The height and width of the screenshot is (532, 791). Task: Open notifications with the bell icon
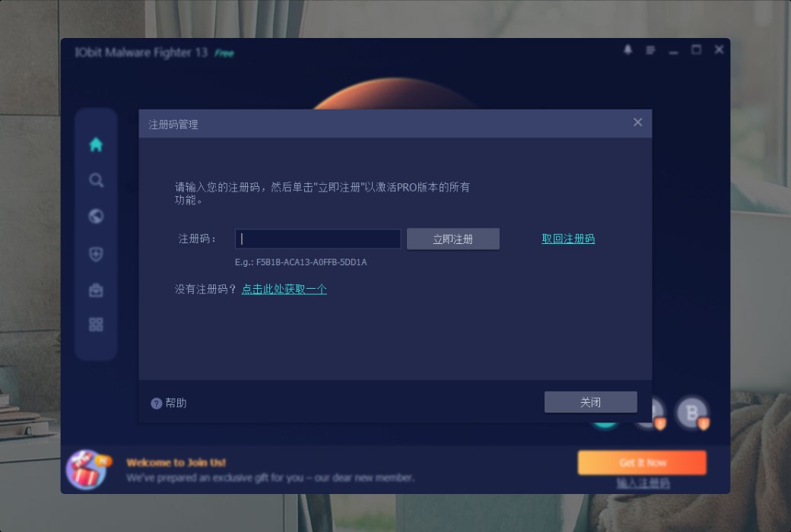click(x=628, y=49)
